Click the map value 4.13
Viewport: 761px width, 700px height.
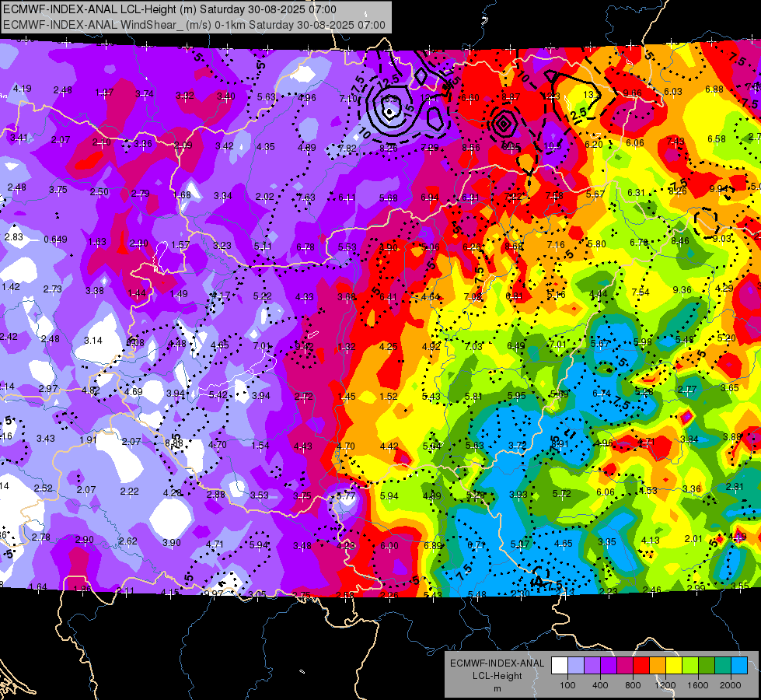[x=651, y=541]
